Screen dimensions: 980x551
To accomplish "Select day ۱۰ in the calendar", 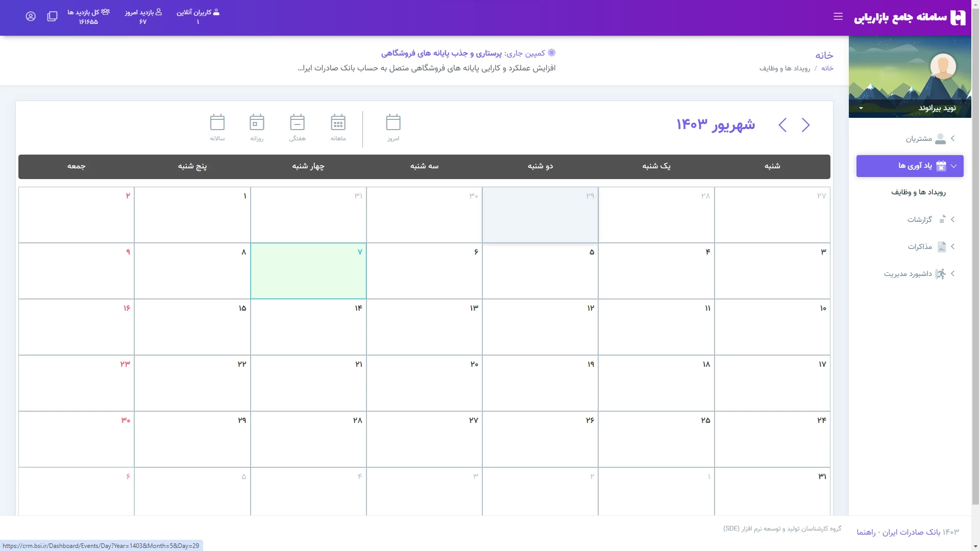I will [x=772, y=327].
